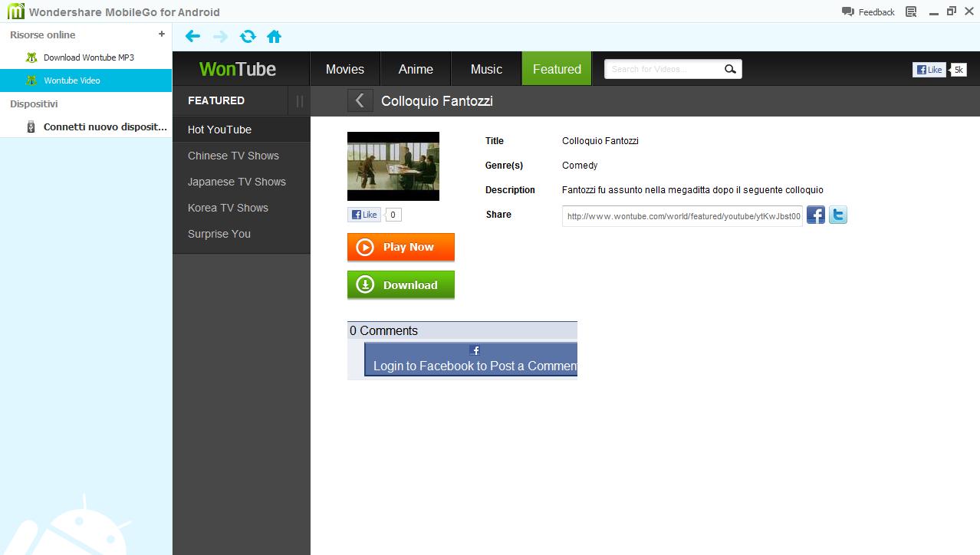Click the description text about Fantozzi
The width and height of the screenshot is (980, 555).
pos(692,190)
